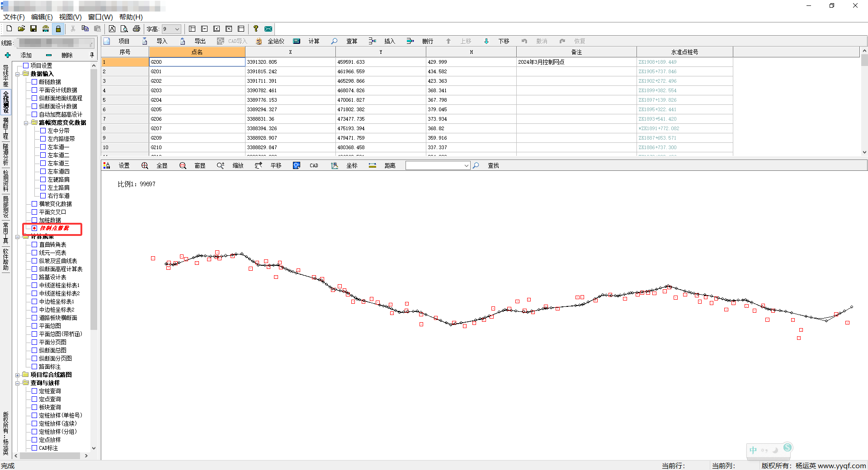Click the Save disk icon
Viewport: 868px width, 470px height.
point(33,28)
